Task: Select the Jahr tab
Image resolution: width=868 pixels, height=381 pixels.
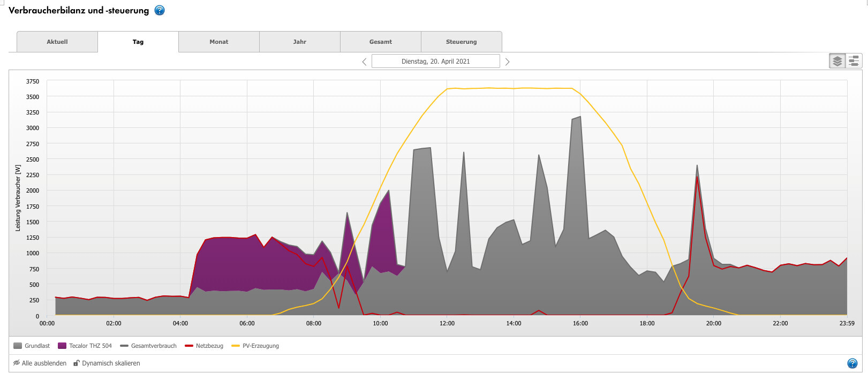Action: pyautogui.click(x=299, y=42)
